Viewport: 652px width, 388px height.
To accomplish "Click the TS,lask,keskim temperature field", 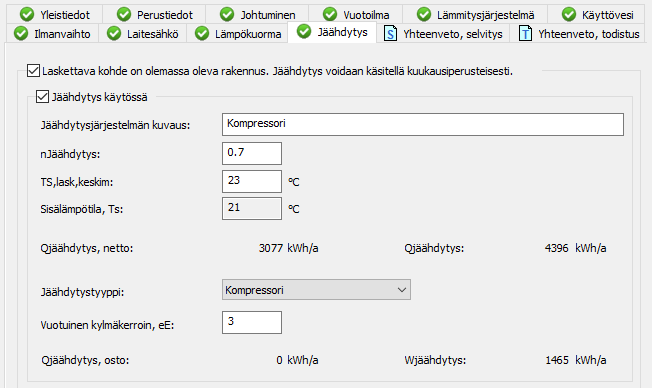I will (252, 181).
